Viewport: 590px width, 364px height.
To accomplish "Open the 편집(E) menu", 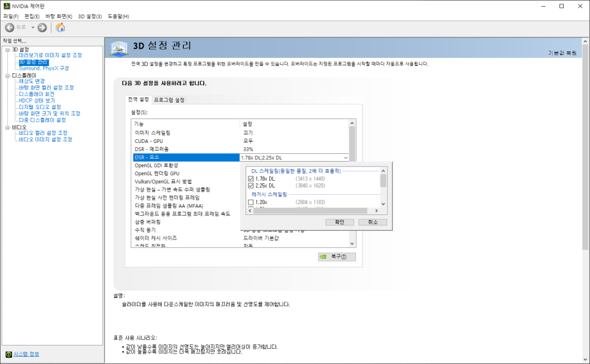I will pos(32,16).
